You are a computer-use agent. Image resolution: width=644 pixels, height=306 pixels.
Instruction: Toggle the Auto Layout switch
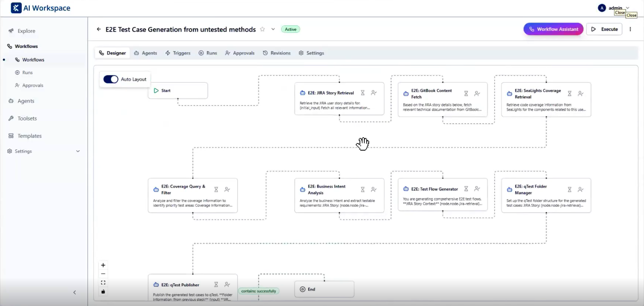pos(111,79)
